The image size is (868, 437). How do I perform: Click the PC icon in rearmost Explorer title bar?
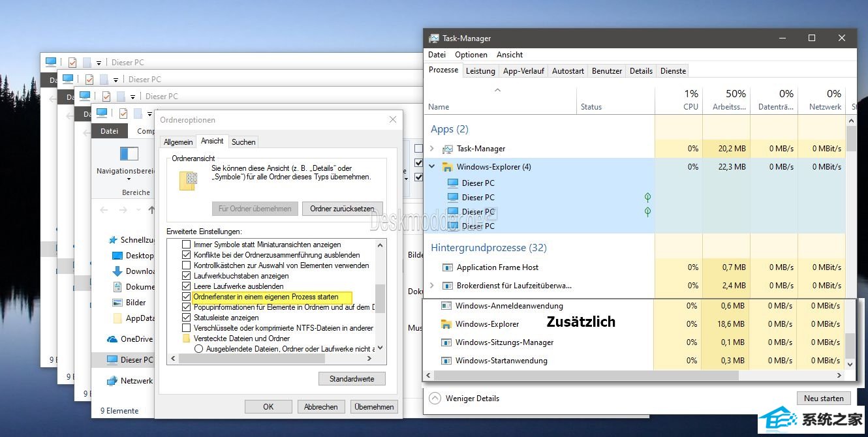[51, 62]
